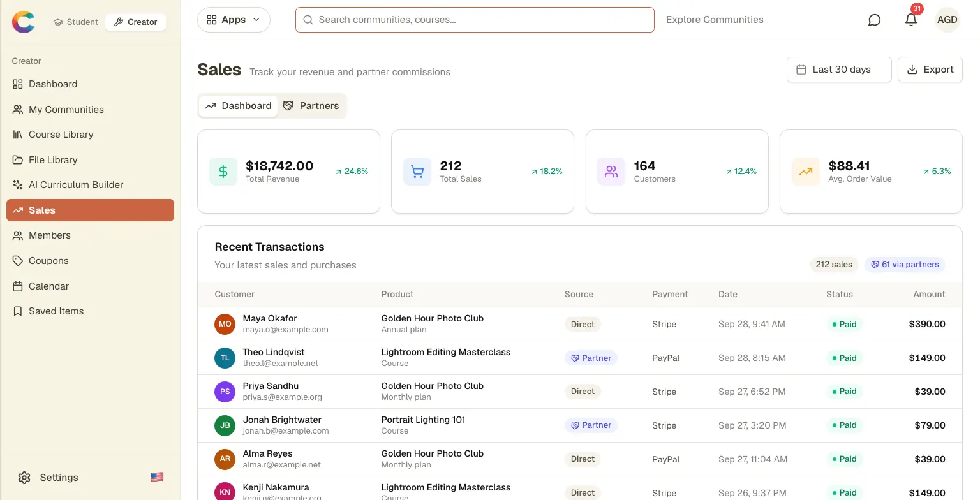
Task: Click Partner badge in Theo Lindqvist row
Action: pos(591,358)
